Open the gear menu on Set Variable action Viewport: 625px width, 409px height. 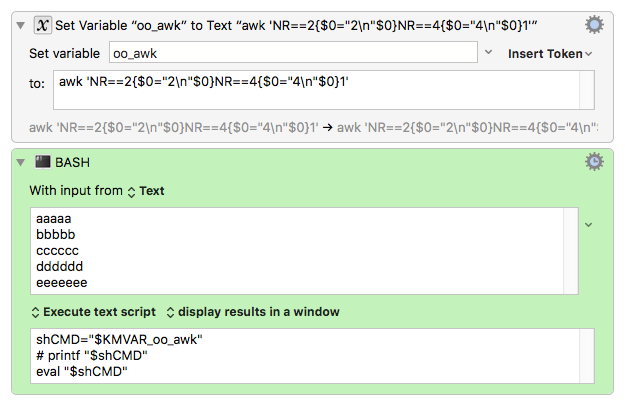click(594, 25)
